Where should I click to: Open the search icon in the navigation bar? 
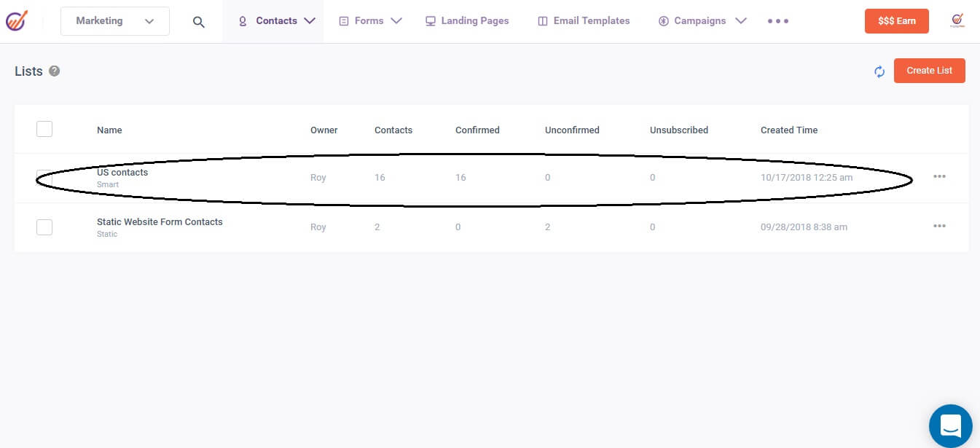point(198,21)
